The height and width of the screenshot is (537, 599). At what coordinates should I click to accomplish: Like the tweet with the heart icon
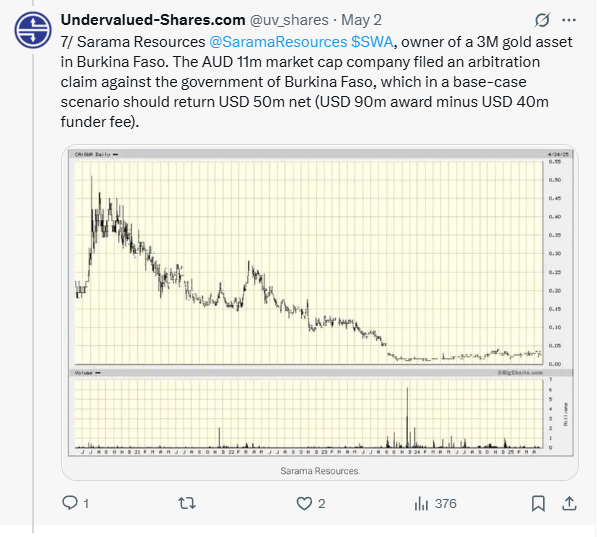[x=304, y=503]
